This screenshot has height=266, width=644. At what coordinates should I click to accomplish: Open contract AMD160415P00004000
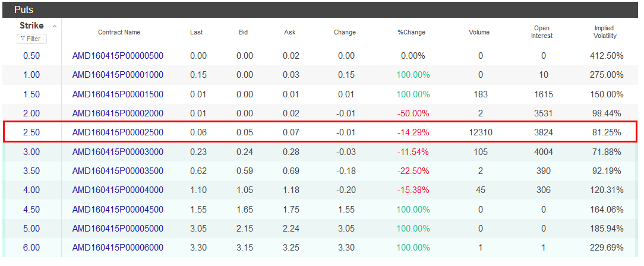click(x=118, y=190)
